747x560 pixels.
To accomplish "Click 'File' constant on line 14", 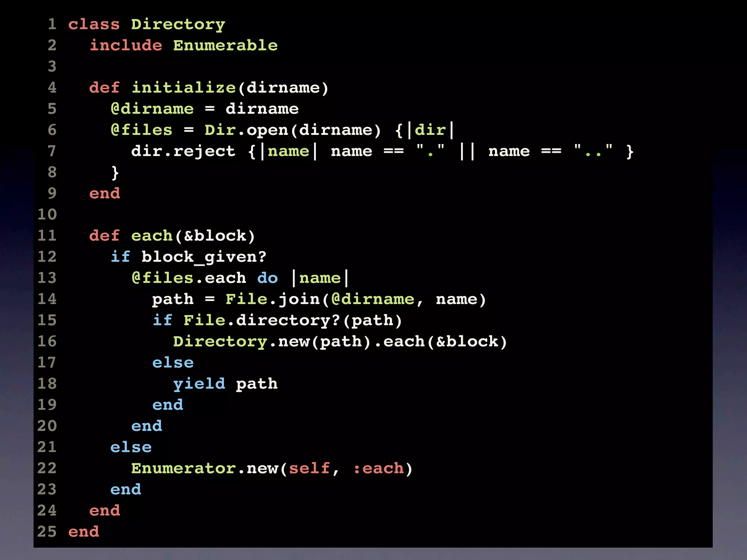I will pos(247,299).
